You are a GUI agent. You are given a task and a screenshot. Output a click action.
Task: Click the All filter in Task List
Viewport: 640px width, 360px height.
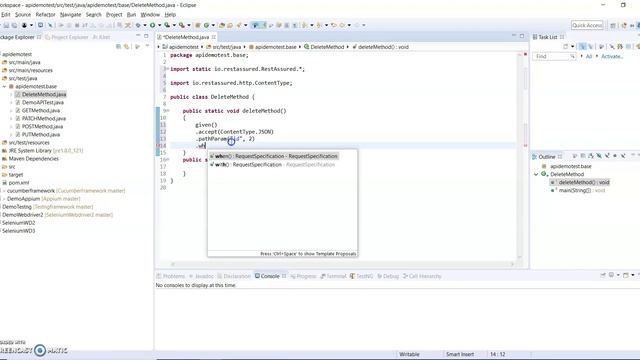[589, 56]
